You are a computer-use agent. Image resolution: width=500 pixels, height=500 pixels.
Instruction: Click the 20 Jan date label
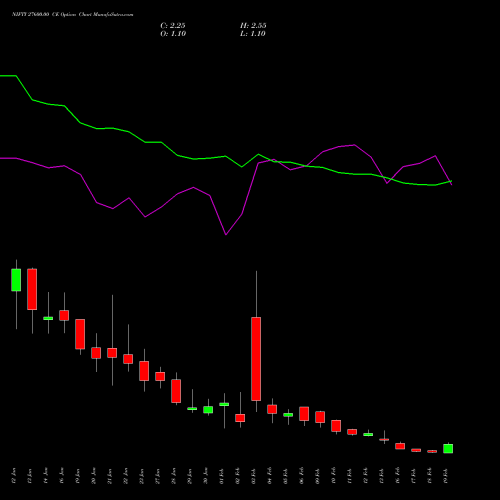94,476
